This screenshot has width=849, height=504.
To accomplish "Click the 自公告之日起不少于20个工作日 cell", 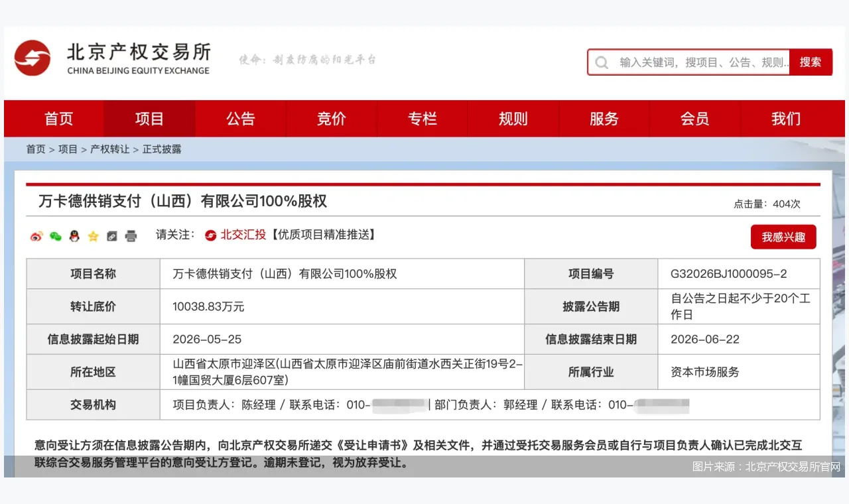I will 739,306.
